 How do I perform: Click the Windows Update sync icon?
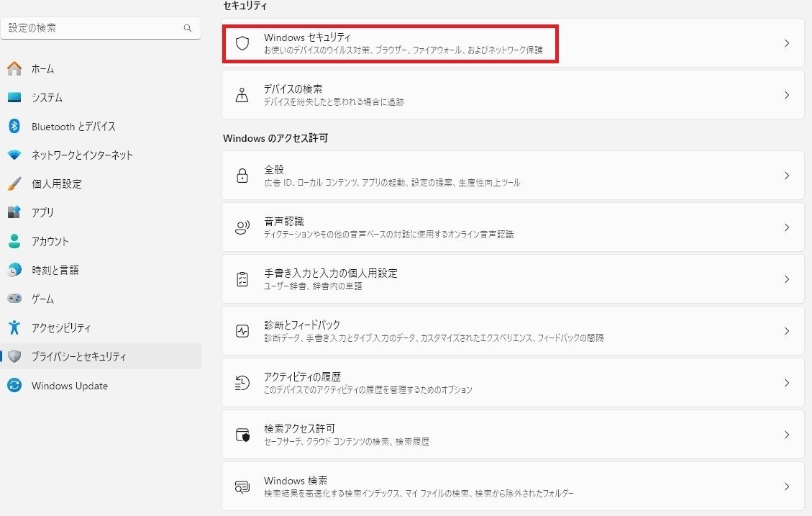14,386
